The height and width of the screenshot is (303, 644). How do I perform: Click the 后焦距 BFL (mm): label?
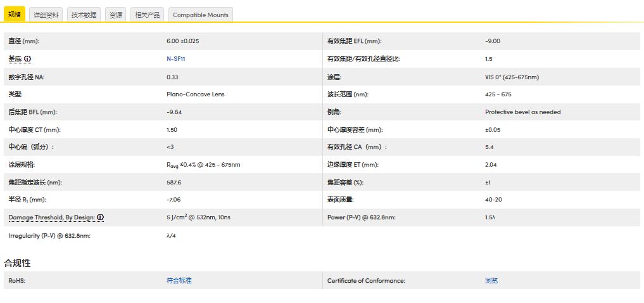[32, 112]
